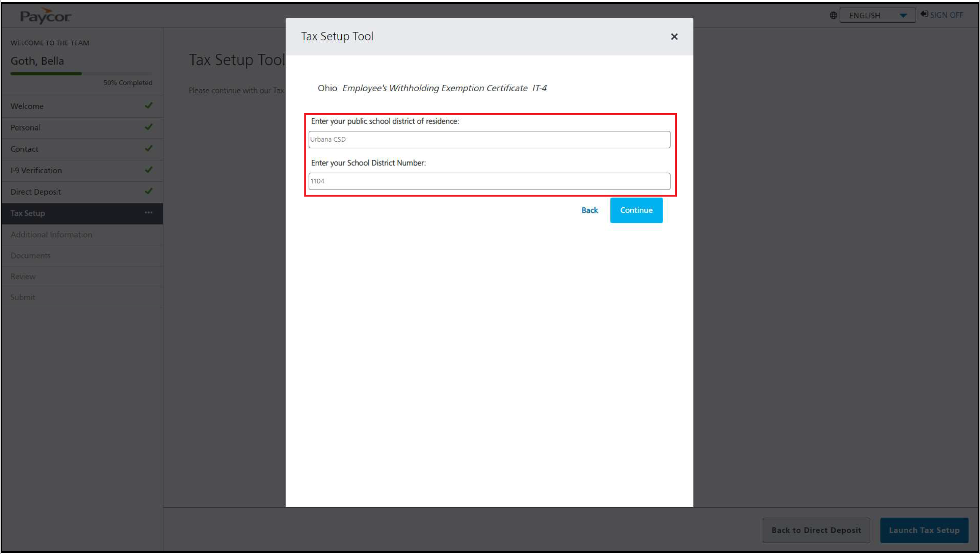This screenshot has width=980, height=554.
Task: Click the public school district input field
Action: click(489, 139)
